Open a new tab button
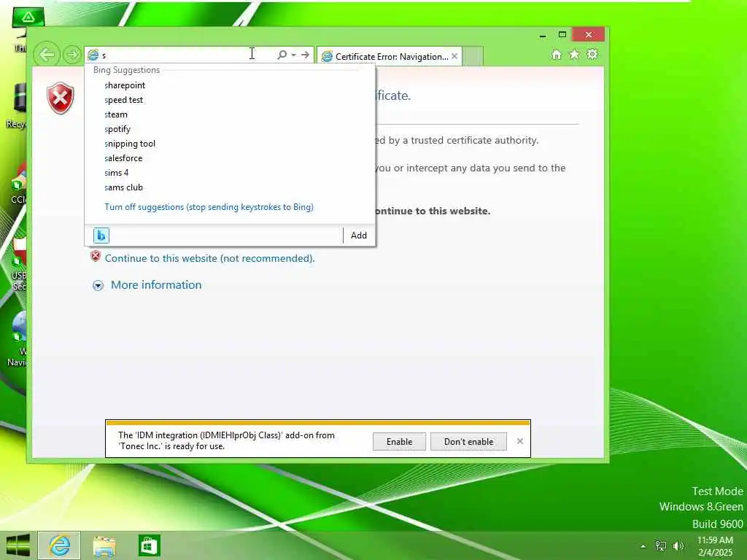The height and width of the screenshot is (560, 747). 473,56
